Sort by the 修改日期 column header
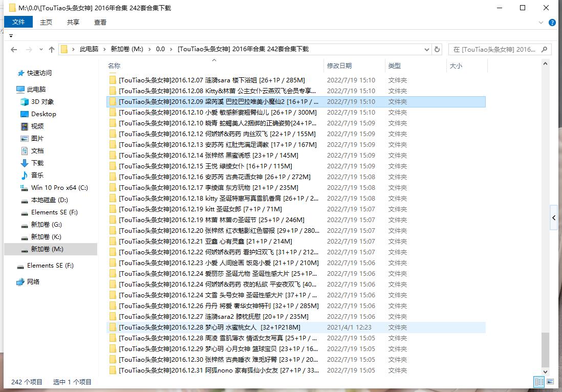This screenshot has height=392, width=562. pyautogui.click(x=339, y=66)
